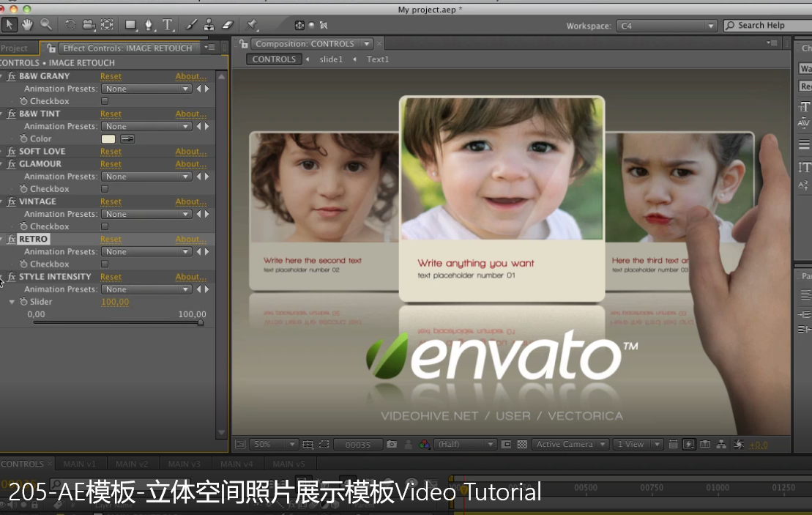812x515 pixels.
Task: Select the Effect Controls: IMAGE RETOUCH tab
Action: tap(127, 48)
